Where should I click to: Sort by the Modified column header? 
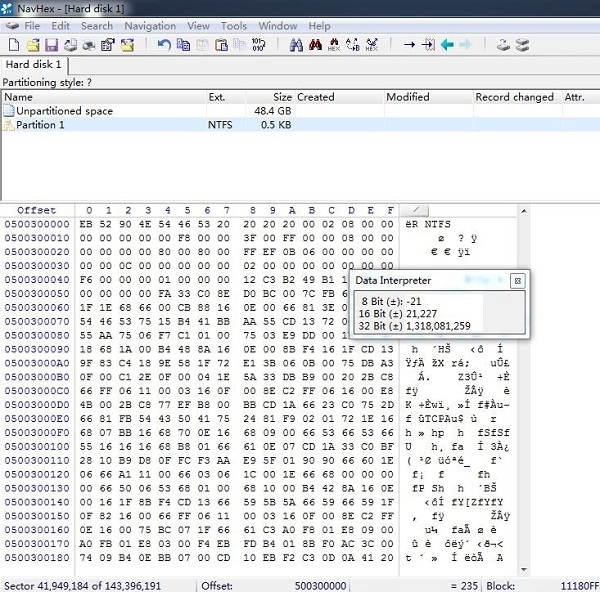pos(428,97)
